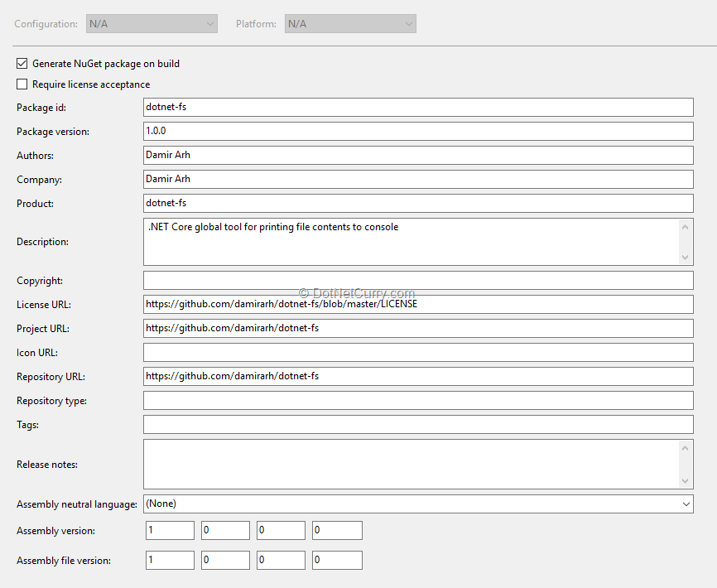Screen dimensions: 717x588
Task: Click the Project URL field
Action: 418,328
